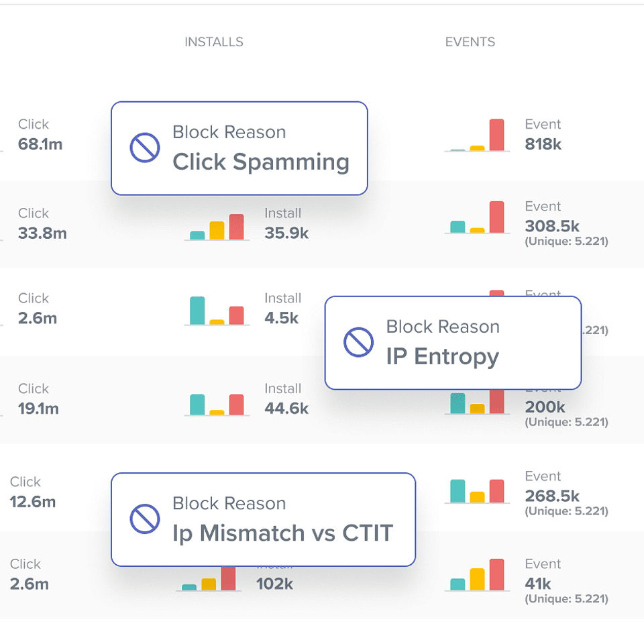Image resolution: width=644 pixels, height=644 pixels.
Task: Select the 12.6m click value
Action: point(33,502)
